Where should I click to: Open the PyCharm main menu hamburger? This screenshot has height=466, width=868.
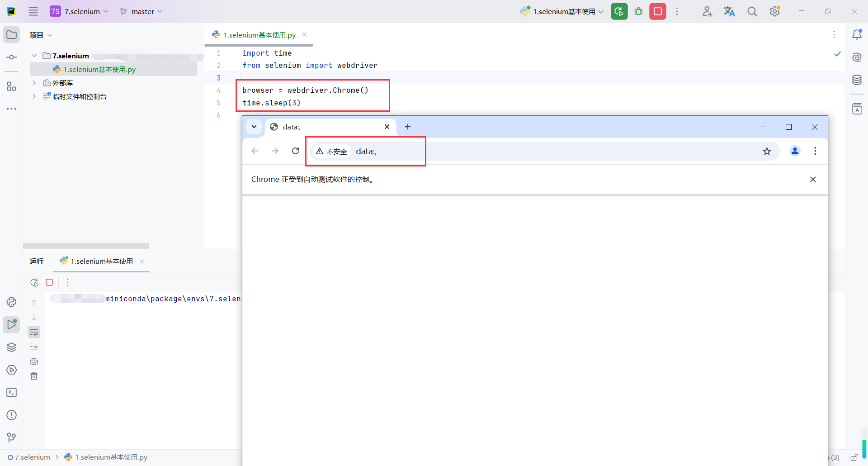(x=33, y=11)
